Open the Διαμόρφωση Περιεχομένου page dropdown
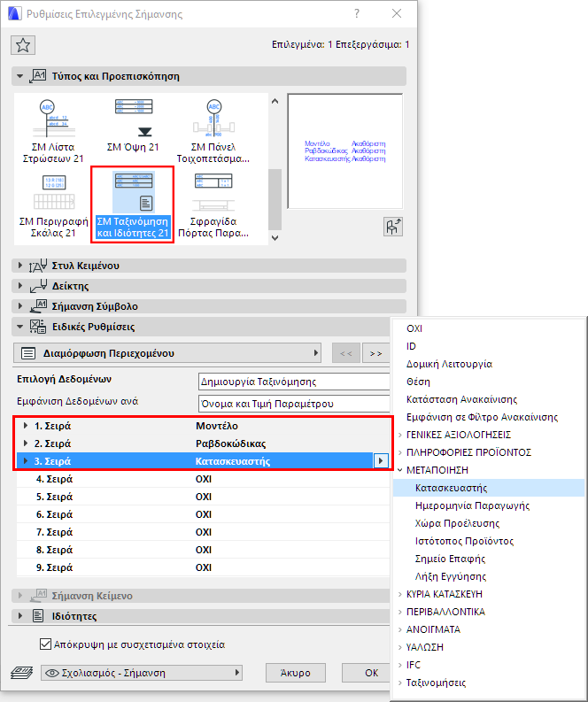 (x=168, y=353)
